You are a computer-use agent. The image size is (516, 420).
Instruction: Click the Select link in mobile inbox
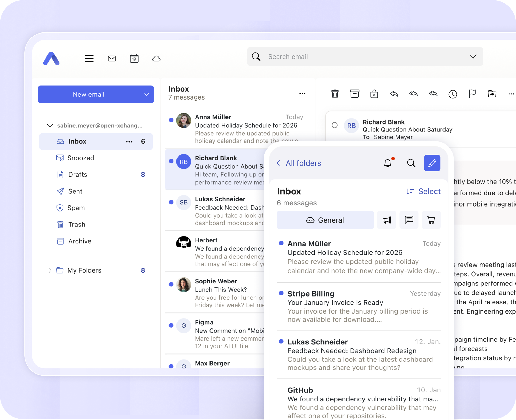[429, 191]
